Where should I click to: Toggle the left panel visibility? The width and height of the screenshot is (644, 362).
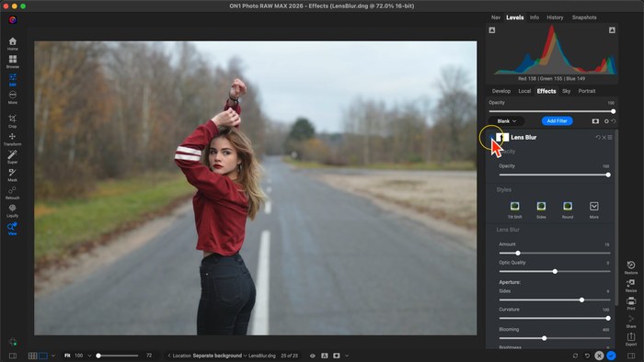tap(13, 356)
